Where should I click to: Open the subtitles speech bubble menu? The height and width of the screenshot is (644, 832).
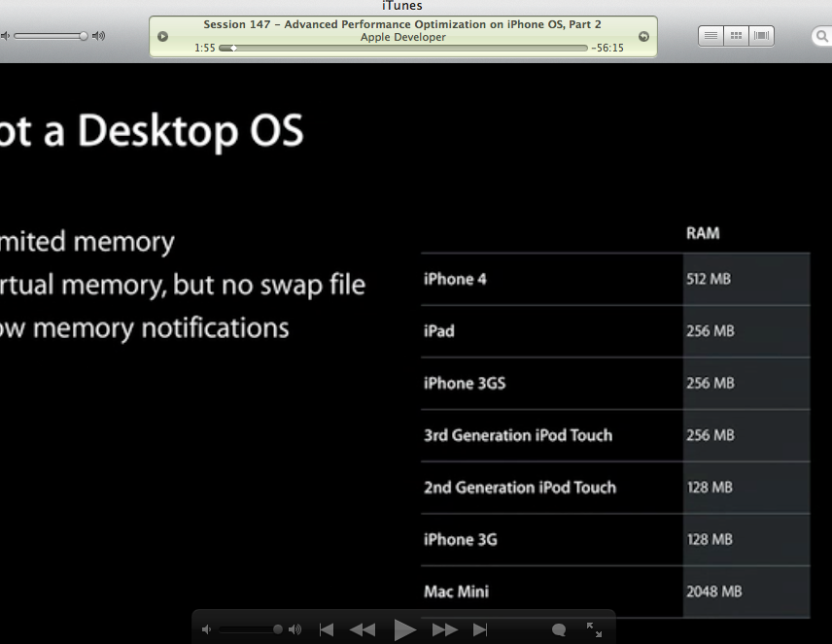(559, 629)
